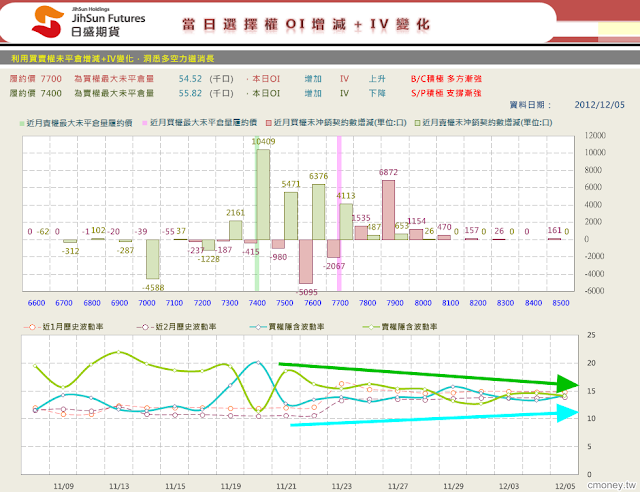Click the JihSun Futures logo
The image size is (640, 492).
[x=88, y=21]
